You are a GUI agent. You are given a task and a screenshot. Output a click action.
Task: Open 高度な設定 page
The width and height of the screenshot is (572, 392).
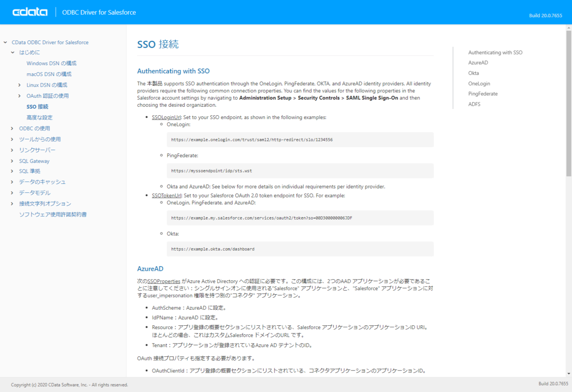coord(40,117)
